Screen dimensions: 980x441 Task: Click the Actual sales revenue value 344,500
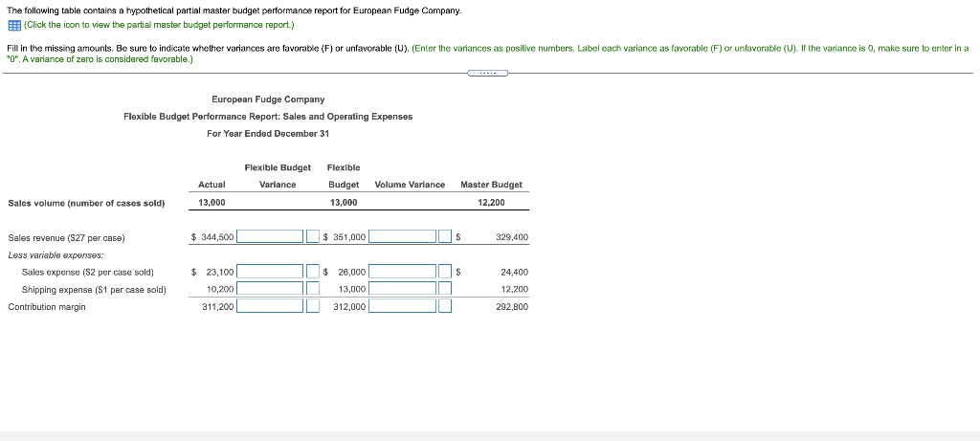click(216, 237)
